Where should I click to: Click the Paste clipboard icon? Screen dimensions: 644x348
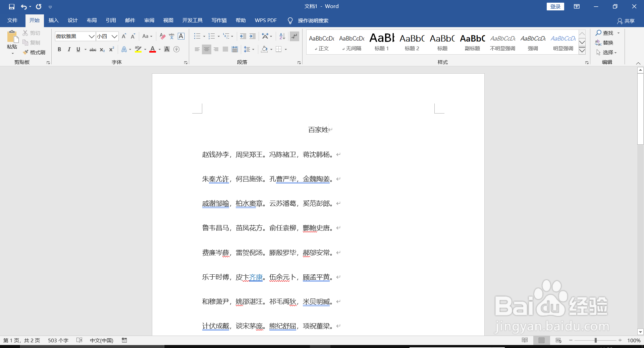(x=12, y=37)
